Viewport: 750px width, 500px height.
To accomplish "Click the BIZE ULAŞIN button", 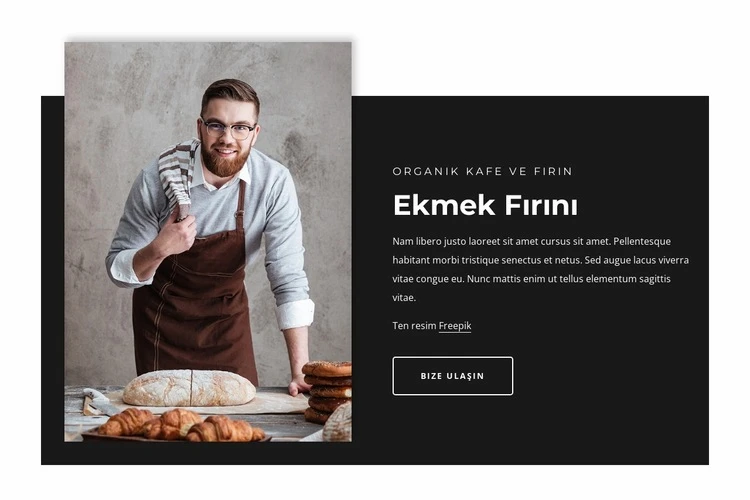I will 452,376.
